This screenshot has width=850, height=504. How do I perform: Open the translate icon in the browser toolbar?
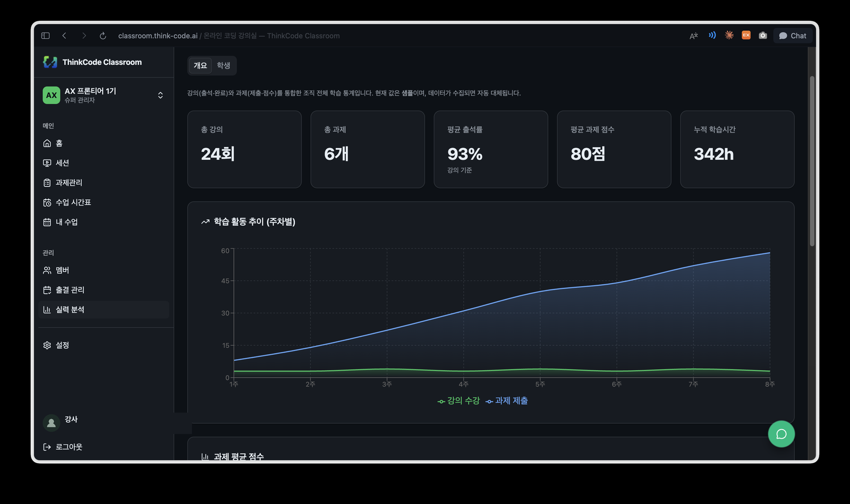point(694,36)
